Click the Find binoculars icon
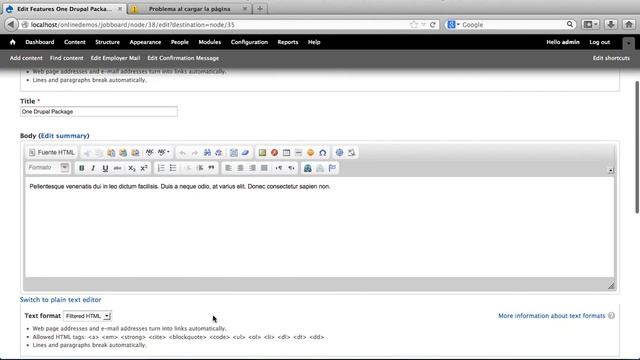The height and width of the screenshot is (360, 640). click(x=207, y=153)
